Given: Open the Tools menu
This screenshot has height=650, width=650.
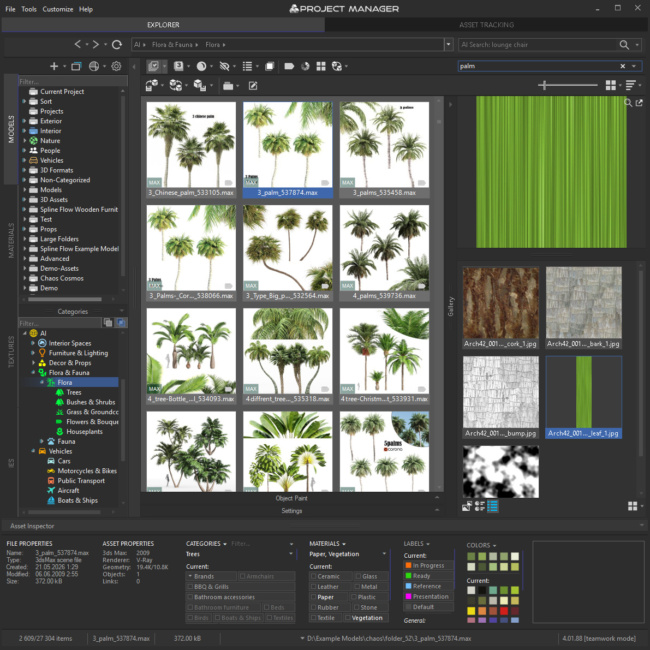Looking at the screenshot, I should click(x=29, y=9).
